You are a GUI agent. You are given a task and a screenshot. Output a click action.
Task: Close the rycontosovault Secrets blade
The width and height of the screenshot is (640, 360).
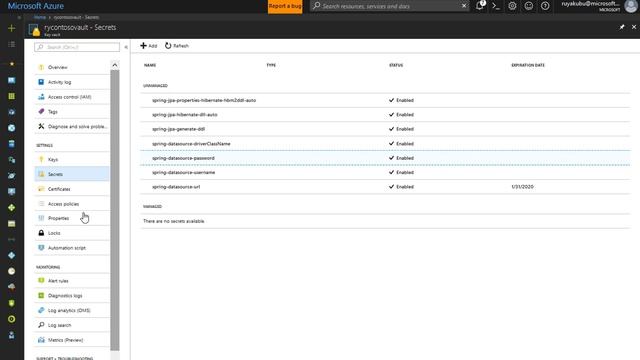click(x=634, y=27)
